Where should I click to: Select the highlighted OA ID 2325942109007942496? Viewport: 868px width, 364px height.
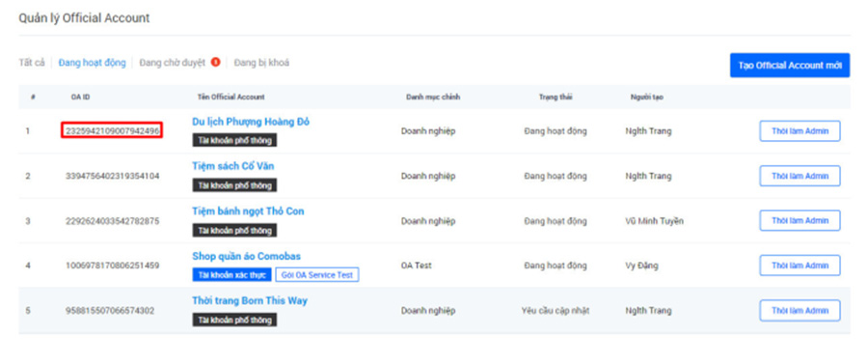pyautogui.click(x=112, y=130)
